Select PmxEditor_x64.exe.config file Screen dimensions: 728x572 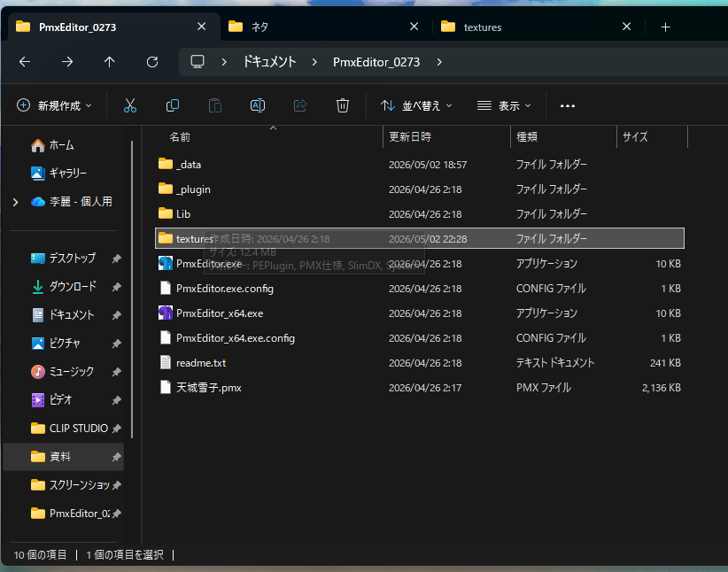[x=420, y=338]
